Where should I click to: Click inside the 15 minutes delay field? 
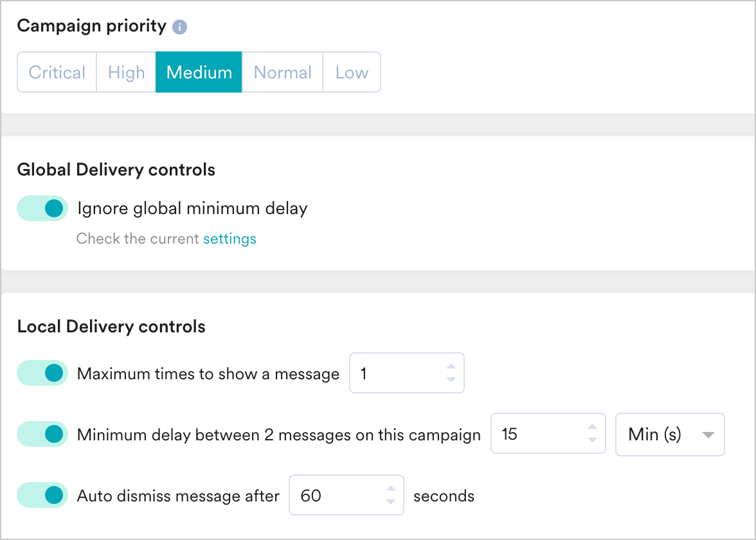(527, 434)
